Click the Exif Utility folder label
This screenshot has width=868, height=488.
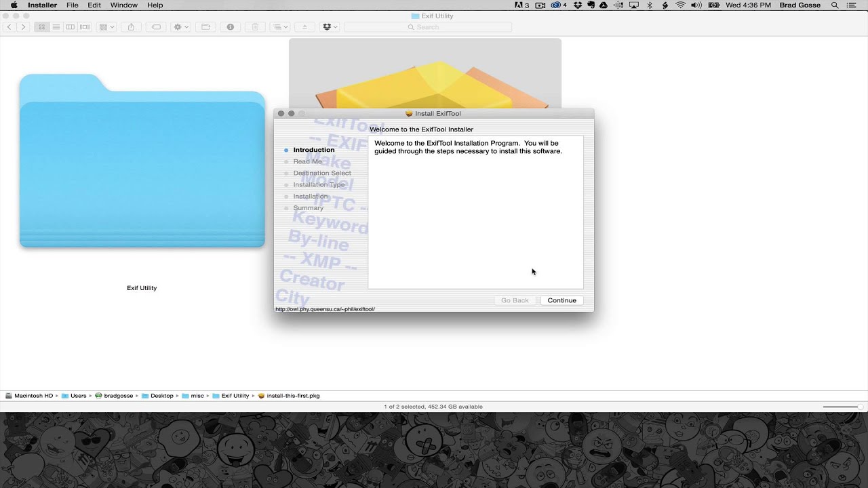142,288
